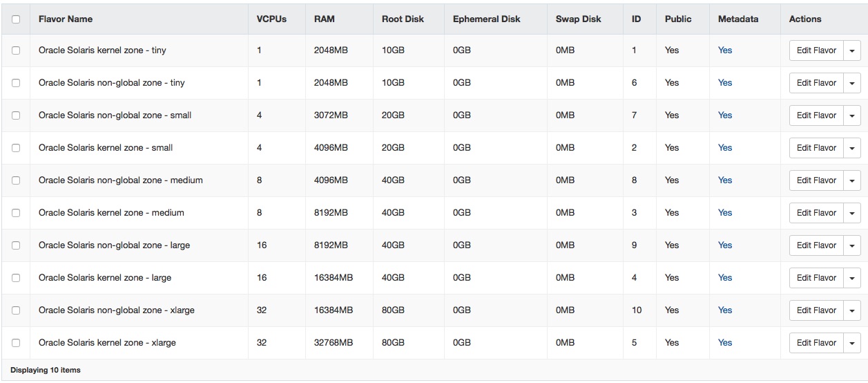Open actions dropdown arrow for non-global zone - xlarge
This screenshot has height=383, width=868.
coord(852,310)
